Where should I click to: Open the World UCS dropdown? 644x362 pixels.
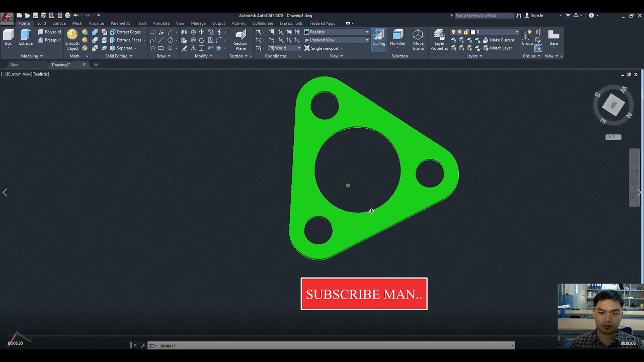(284, 48)
